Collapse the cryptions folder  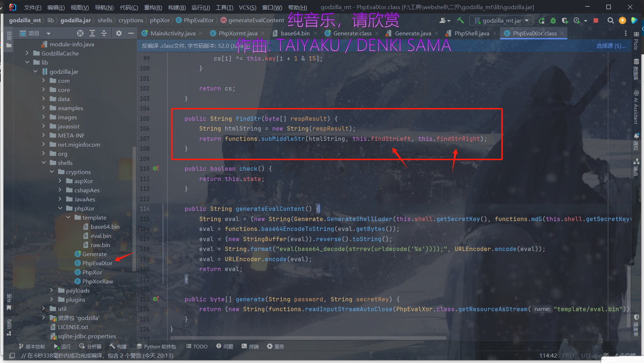(52, 172)
